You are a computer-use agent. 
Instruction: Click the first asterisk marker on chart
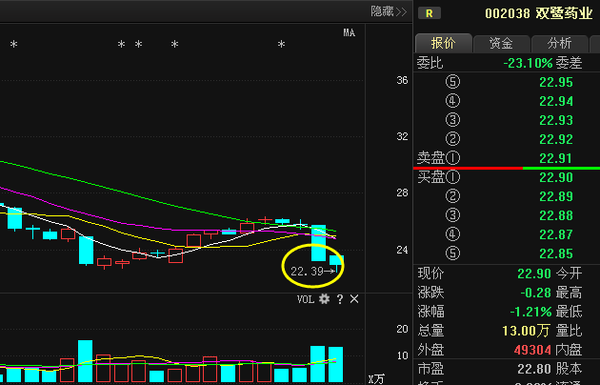click(14, 45)
